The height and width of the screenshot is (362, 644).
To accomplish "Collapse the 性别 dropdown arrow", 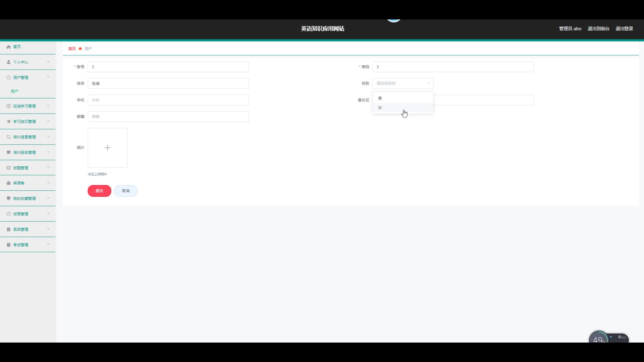I will tap(429, 83).
